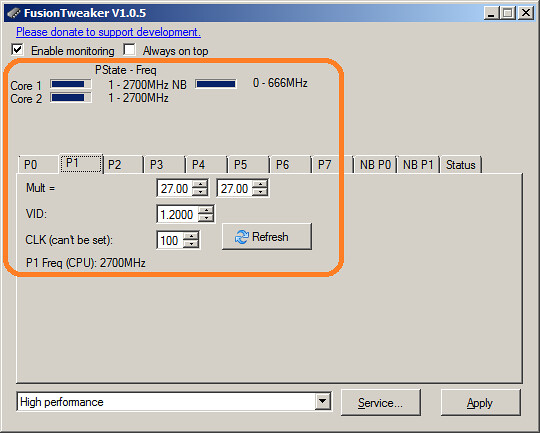Open the P5 tab
The width and height of the screenshot is (540, 433).
coord(249,165)
